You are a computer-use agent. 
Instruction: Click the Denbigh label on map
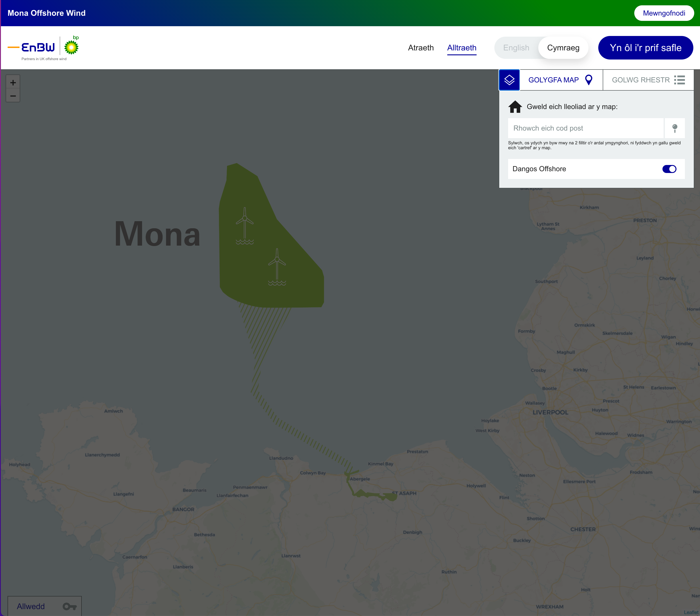[x=412, y=533]
